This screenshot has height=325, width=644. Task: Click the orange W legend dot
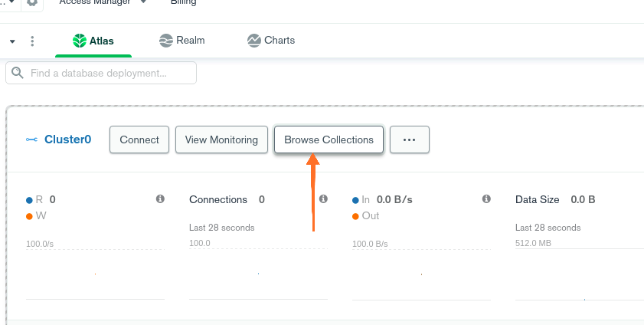coord(29,216)
